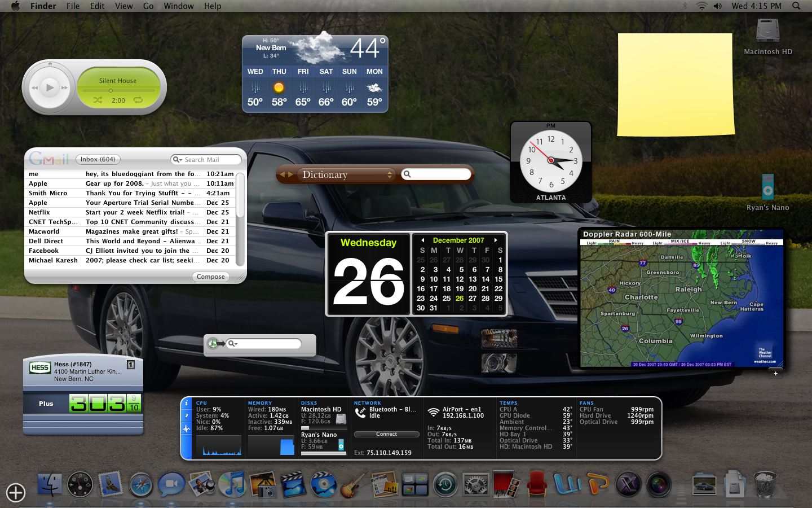This screenshot has width=812, height=508.
Task: Open the Inbox (604) button
Action: click(x=98, y=159)
